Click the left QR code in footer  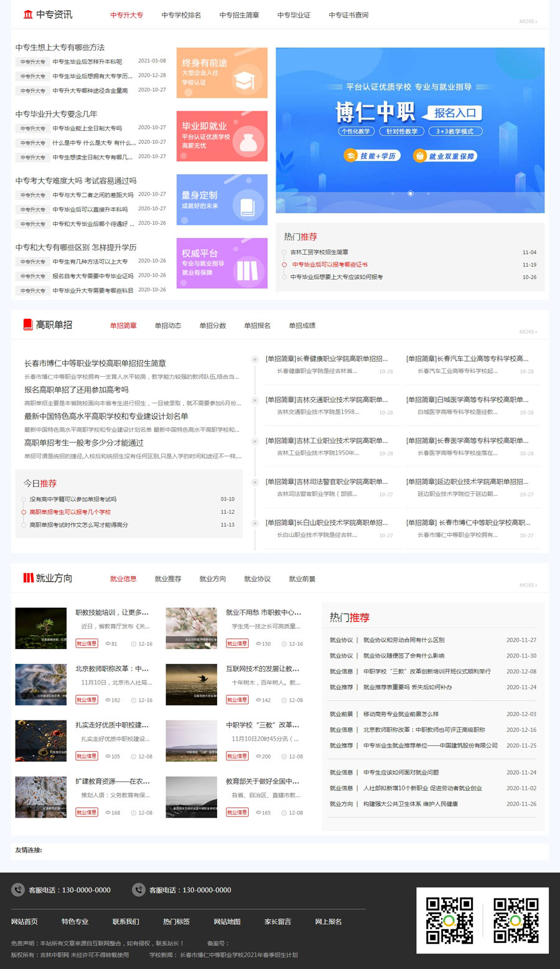[x=449, y=920]
